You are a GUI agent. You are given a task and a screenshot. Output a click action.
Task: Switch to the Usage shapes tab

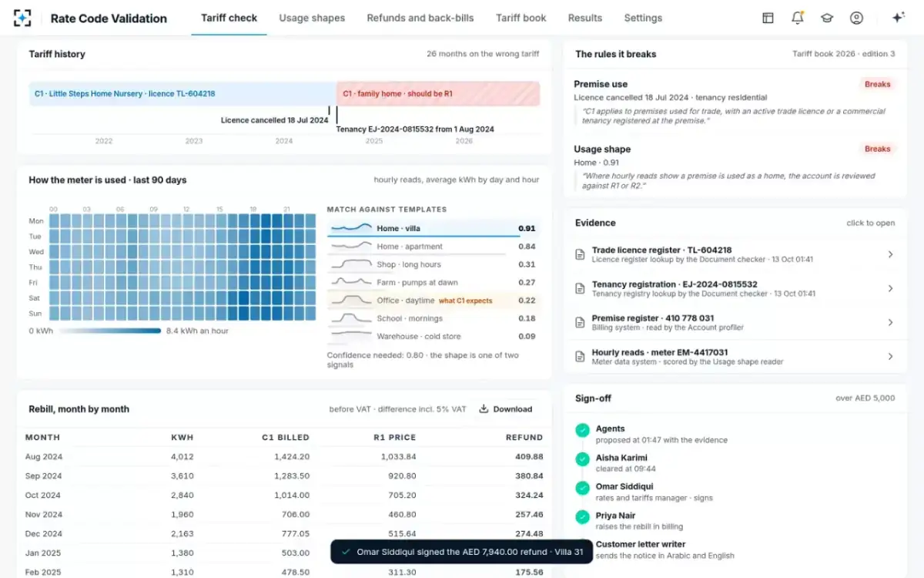[x=312, y=18]
